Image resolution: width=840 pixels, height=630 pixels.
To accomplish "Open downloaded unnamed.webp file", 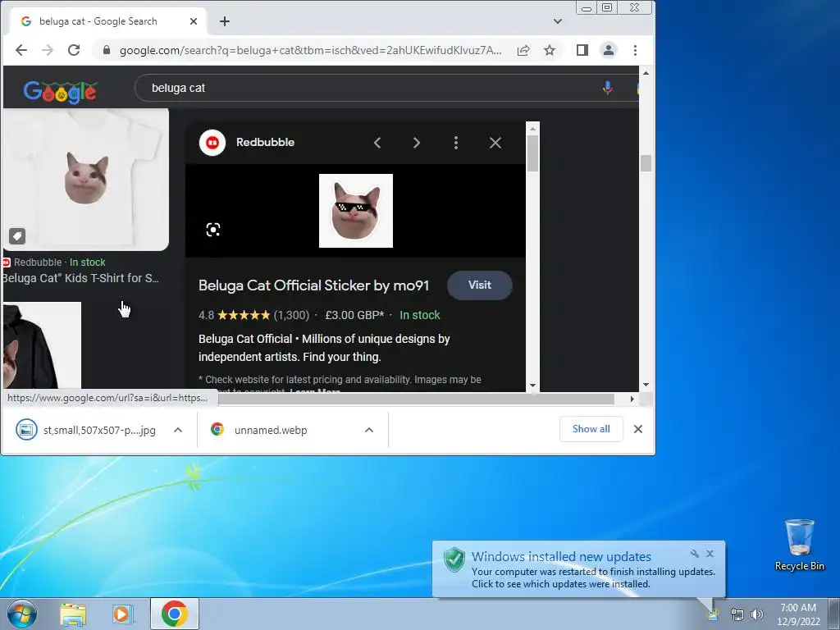I will click(x=260, y=430).
